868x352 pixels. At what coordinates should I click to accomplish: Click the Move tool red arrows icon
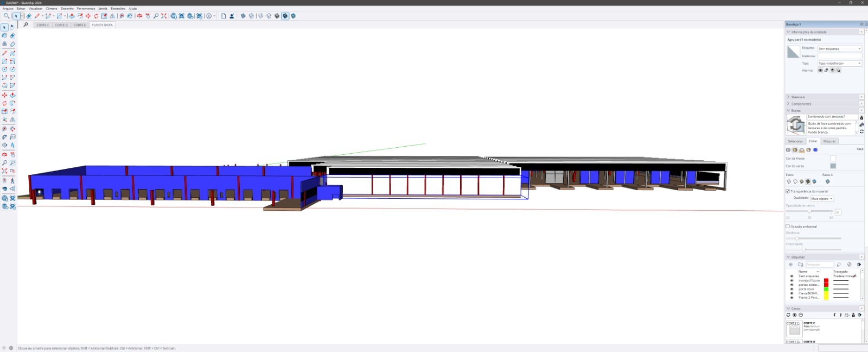click(88, 16)
